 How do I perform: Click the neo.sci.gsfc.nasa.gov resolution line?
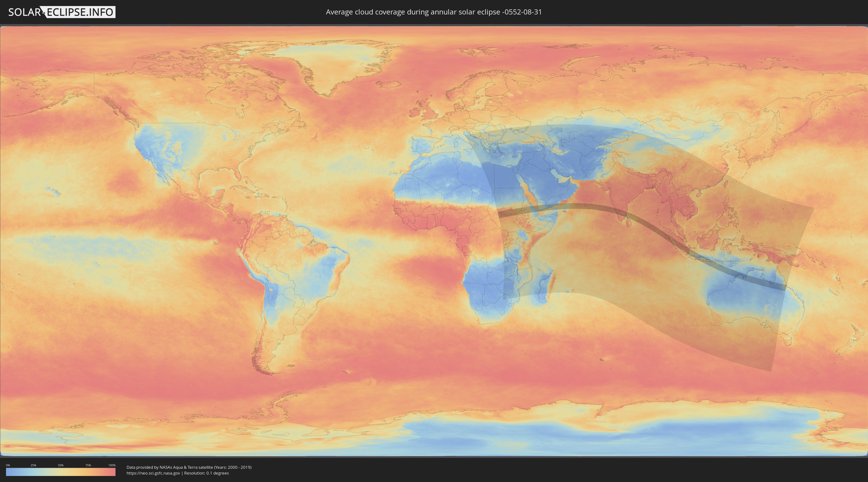177,473
